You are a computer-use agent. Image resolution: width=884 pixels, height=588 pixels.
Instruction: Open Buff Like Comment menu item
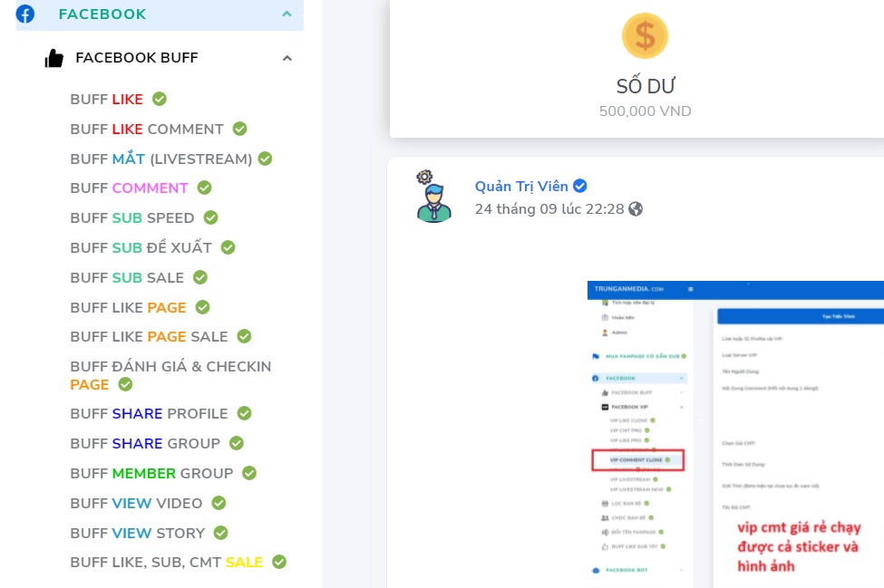point(147,130)
